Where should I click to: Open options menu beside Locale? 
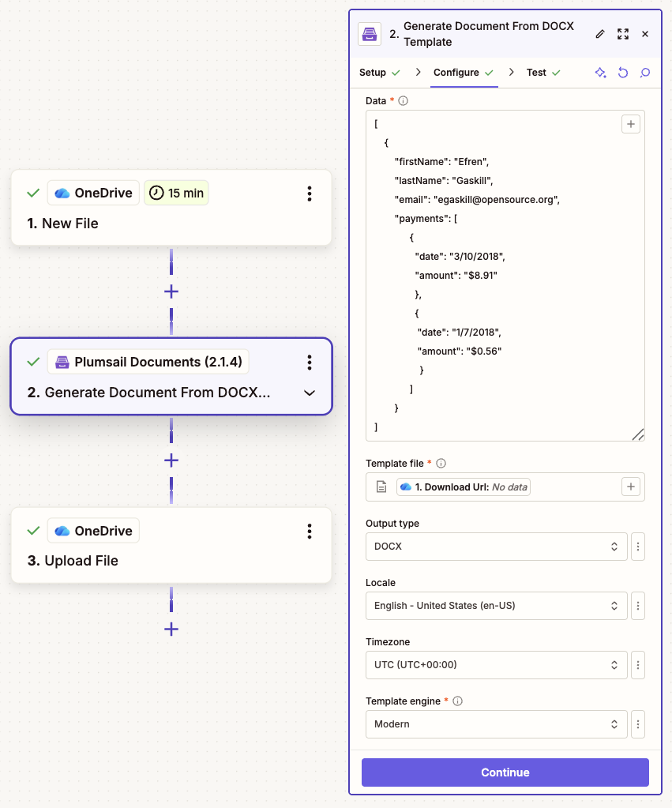click(x=638, y=606)
